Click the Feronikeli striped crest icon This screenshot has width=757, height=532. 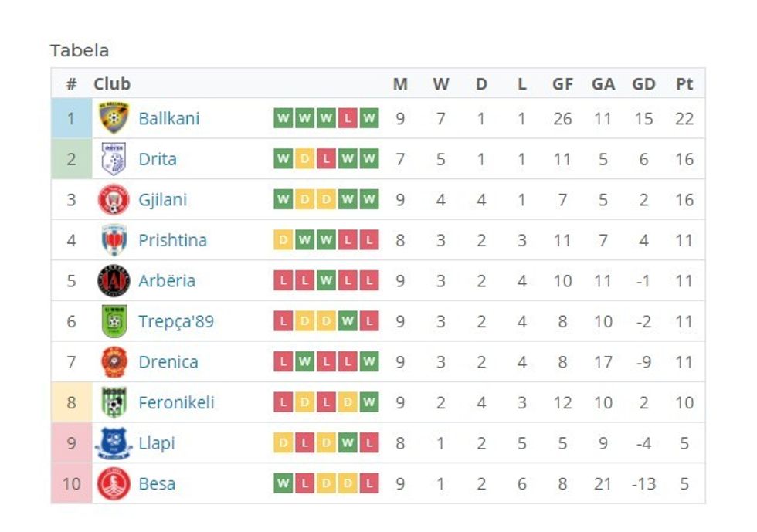(114, 402)
